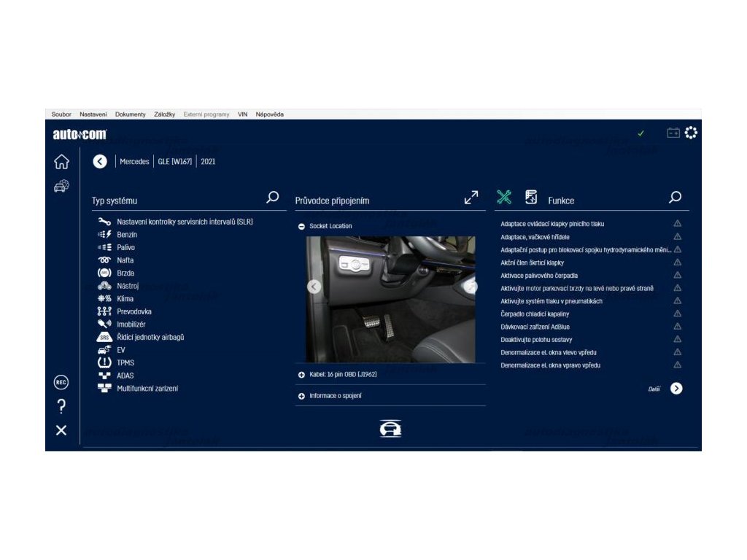Viewport: 747px width, 560px height.
Task: Search in the Funkce panel
Action: [x=675, y=197]
